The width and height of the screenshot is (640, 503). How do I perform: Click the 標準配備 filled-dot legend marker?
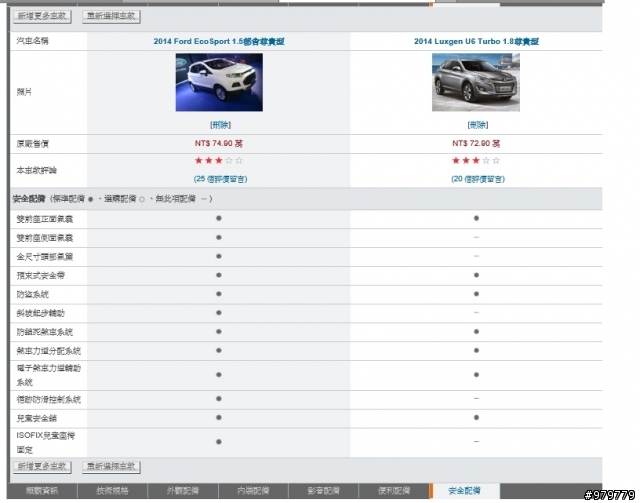(x=91, y=200)
